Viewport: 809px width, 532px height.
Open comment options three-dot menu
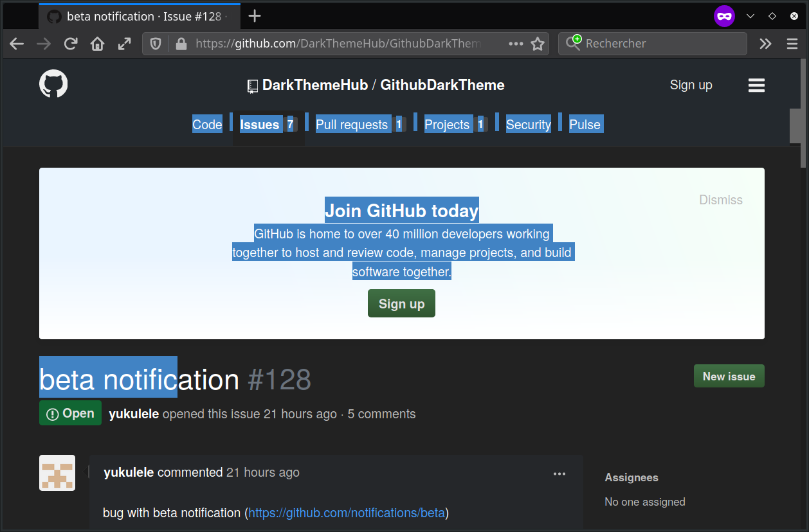pyautogui.click(x=559, y=474)
